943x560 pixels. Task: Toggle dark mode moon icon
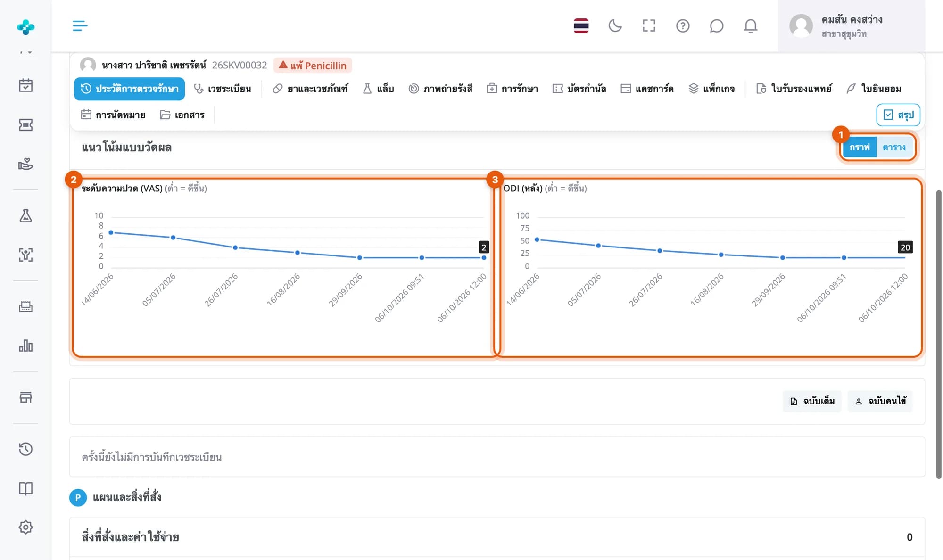tap(615, 25)
